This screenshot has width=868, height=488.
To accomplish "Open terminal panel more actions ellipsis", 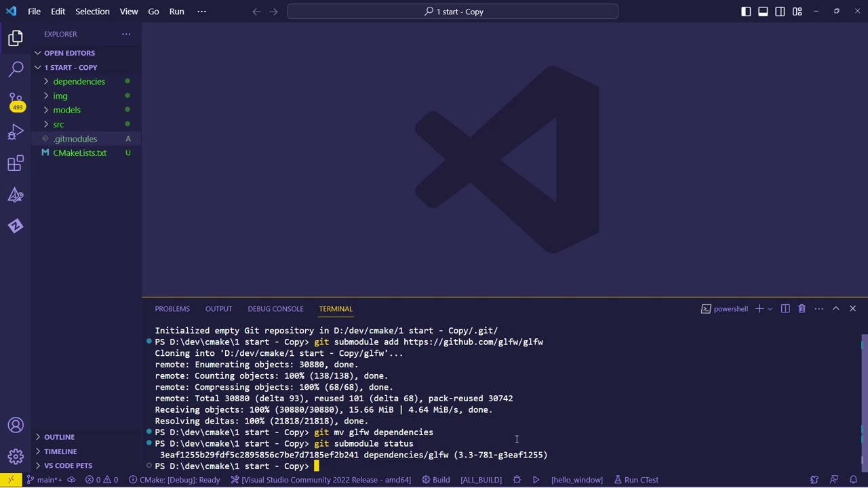I will 819,309.
